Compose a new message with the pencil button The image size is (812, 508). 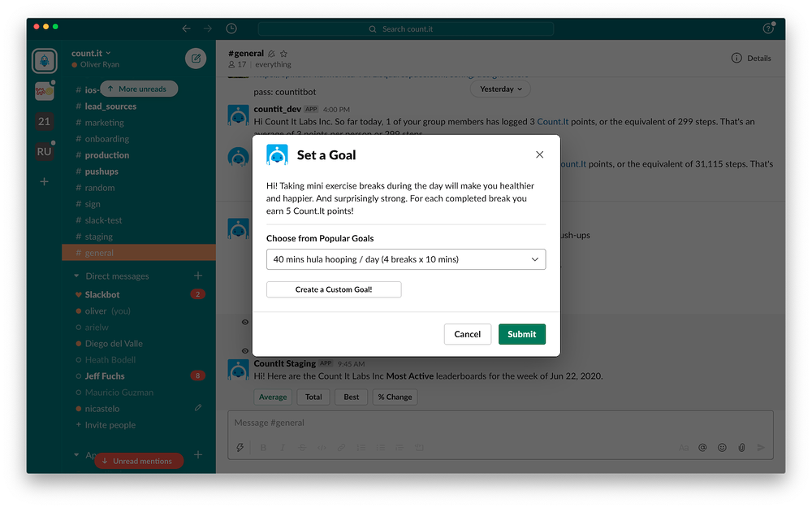196,58
